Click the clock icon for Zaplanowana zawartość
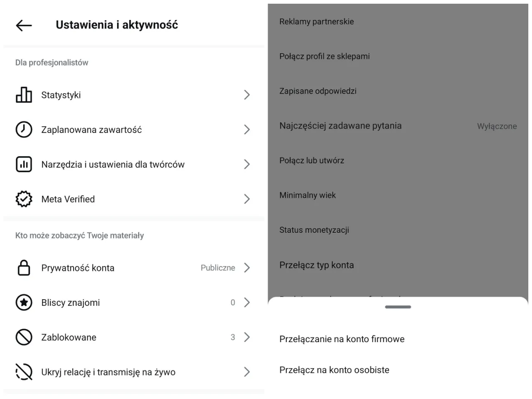The image size is (532, 399). coord(24,130)
